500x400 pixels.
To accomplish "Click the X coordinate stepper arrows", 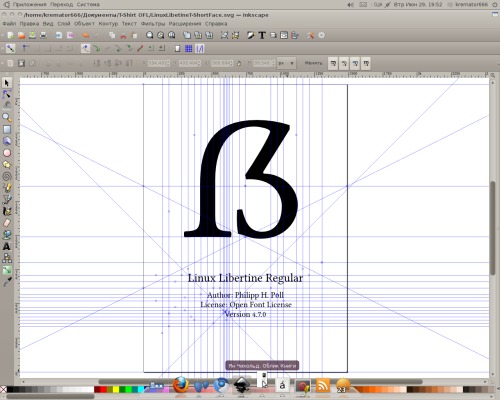I will coord(168,63).
